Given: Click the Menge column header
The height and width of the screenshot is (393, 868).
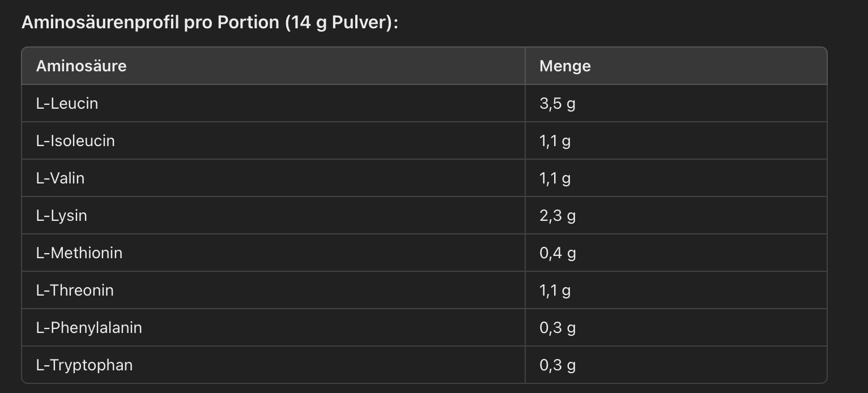Looking at the screenshot, I should click(x=565, y=66).
